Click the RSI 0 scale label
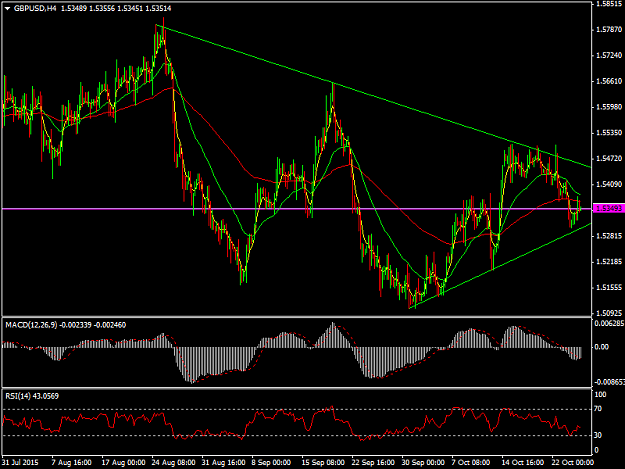Viewport: 625px width, 469px height. coord(597,450)
